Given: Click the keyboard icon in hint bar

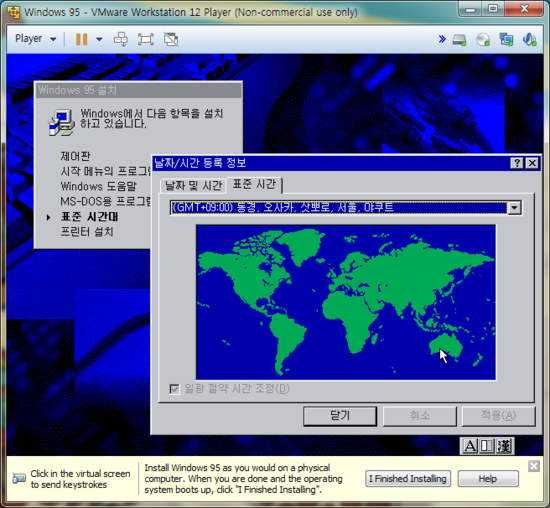Looking at the screenshot, I should click(x=19, y=478).
